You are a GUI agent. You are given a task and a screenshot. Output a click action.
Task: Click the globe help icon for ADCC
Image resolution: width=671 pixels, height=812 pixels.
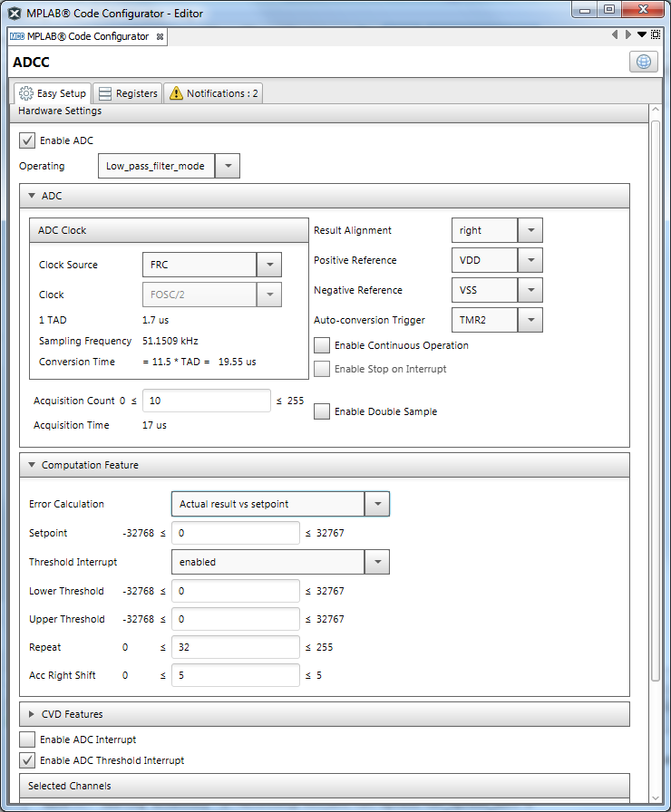pyautogui.click(x=644, y=62)
